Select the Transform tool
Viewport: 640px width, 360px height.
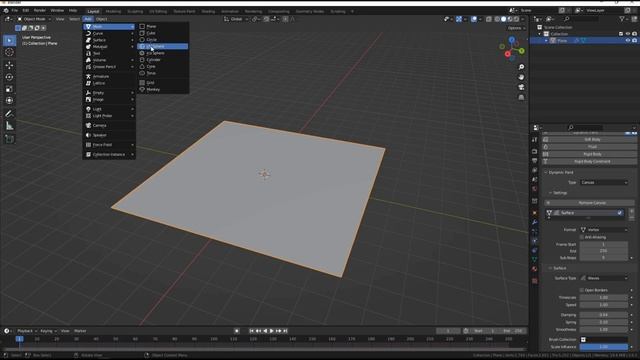coord(9,100)
